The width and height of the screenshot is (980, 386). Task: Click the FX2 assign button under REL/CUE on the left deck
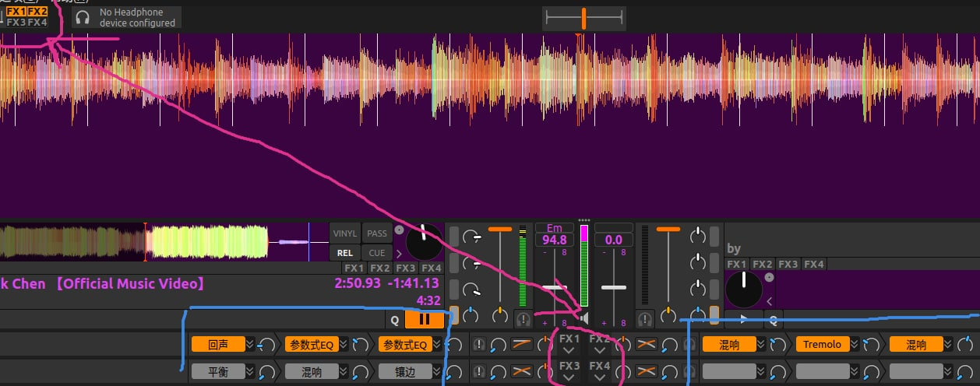point(380,268)
